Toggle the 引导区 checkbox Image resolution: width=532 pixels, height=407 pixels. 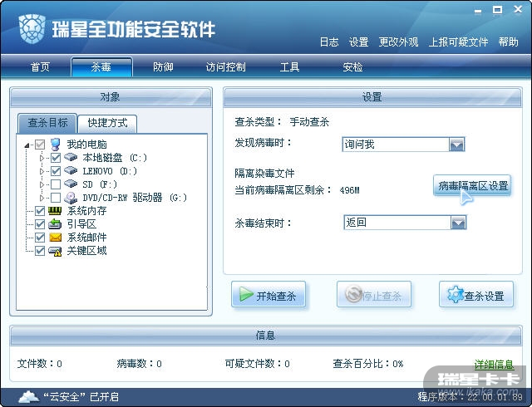tap(40, 224)
